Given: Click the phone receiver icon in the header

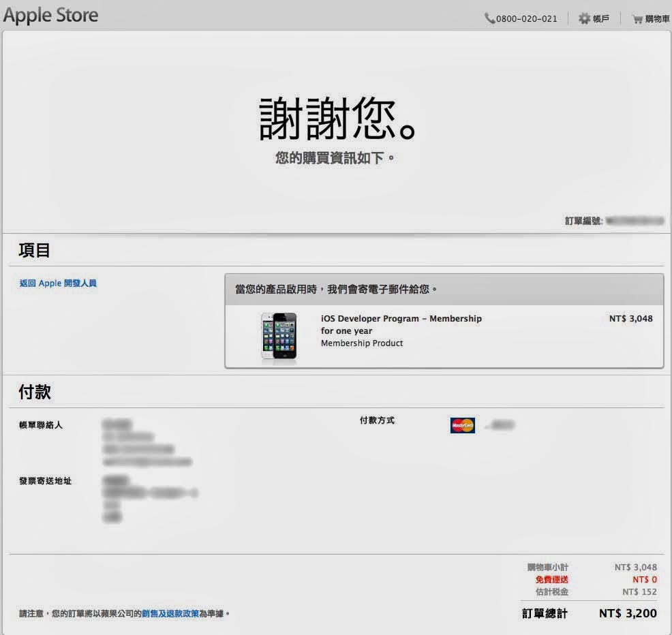Looking at the screenshot, I should 489,18.
